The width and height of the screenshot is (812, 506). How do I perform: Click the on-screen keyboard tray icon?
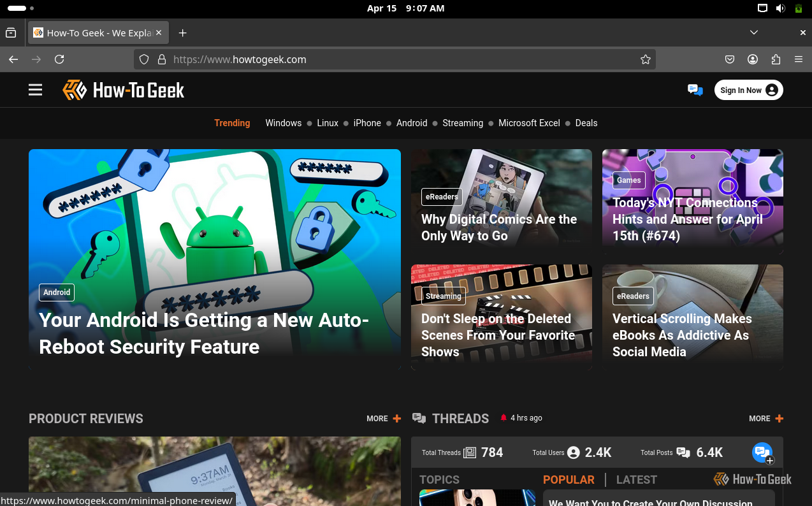click(762, 8)
